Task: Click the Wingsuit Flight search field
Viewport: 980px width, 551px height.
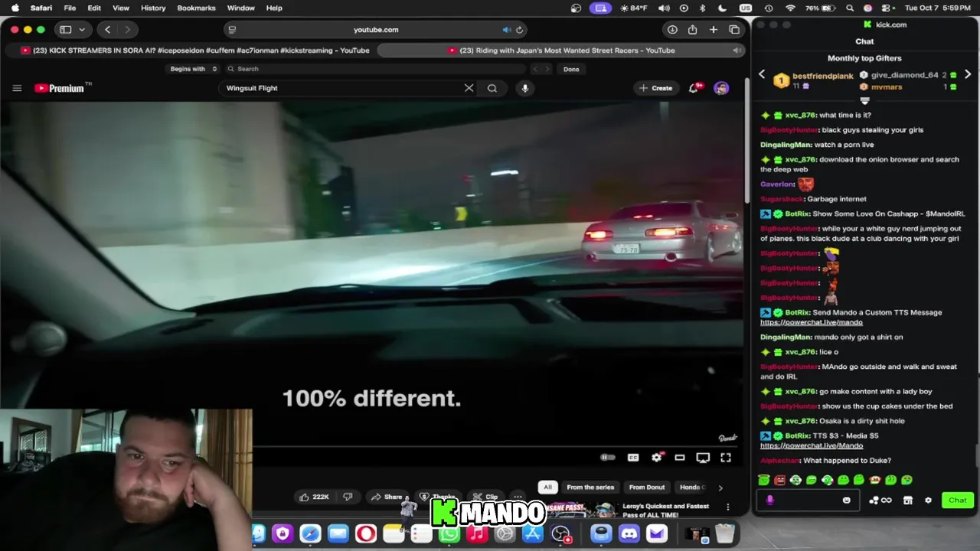Action: pos(341,88)
